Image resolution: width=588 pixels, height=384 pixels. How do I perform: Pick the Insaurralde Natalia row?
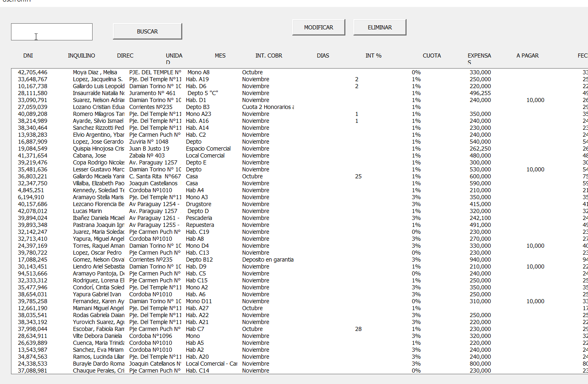pyautogui.click(x=98, y=93)
